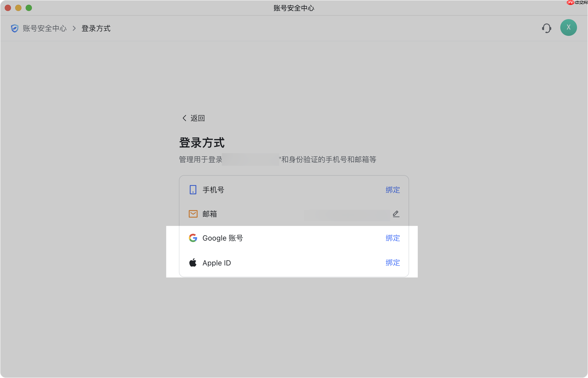Maximize the window with green button
This screenshot has width=588, height=378.
click(x=29, y=8)
